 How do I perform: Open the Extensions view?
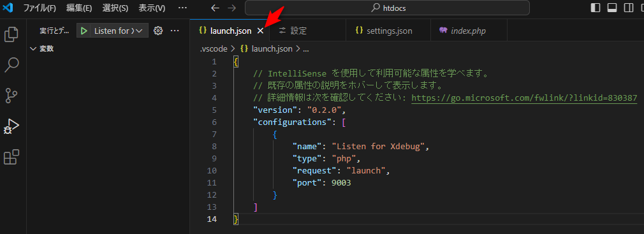pyautogui.click(x=11, y=157)
